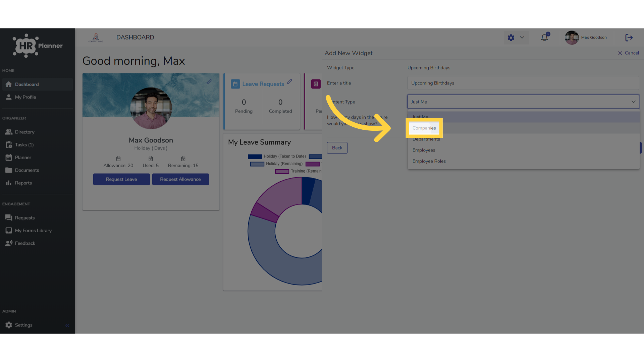Click the Settings gear in the sidebar
The width and height of the screenshot is (644, 362).
point(9,325)
